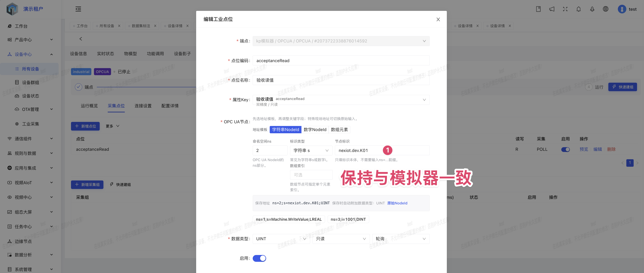
Task: Select the 数组元素 address template
Action: point(339,130)
